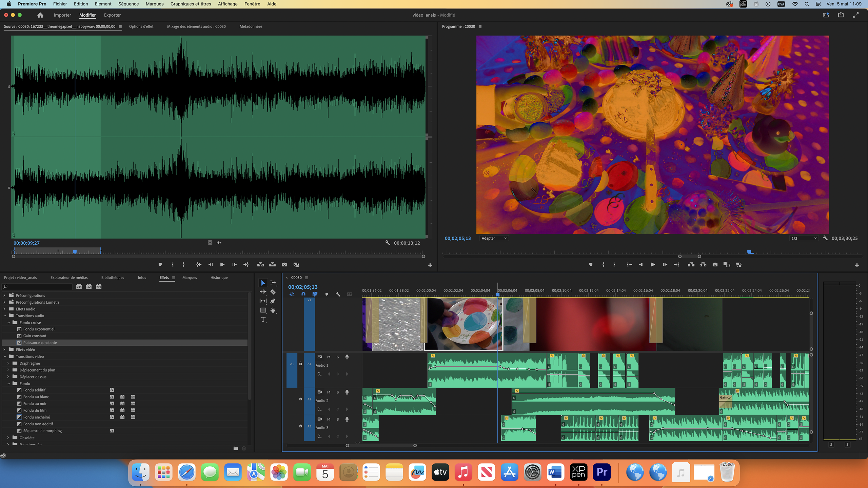Screen dimensions: 868x488
Task: Select the Razor tool in the toolbox
Action: pyautogui.click(x=273, y=292)
